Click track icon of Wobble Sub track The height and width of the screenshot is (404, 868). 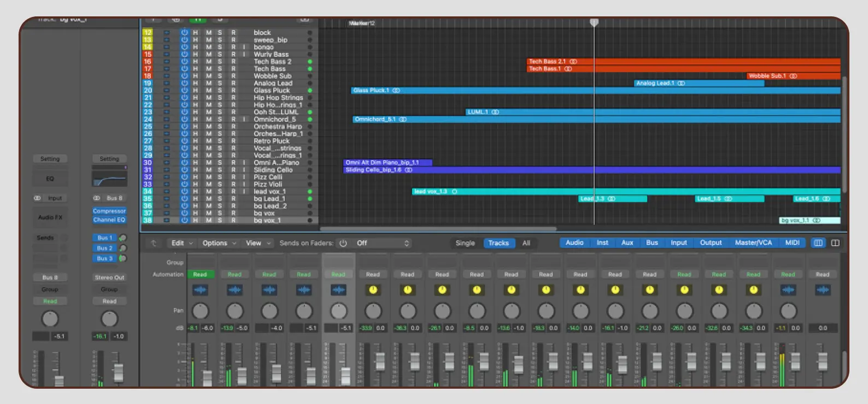167,76
